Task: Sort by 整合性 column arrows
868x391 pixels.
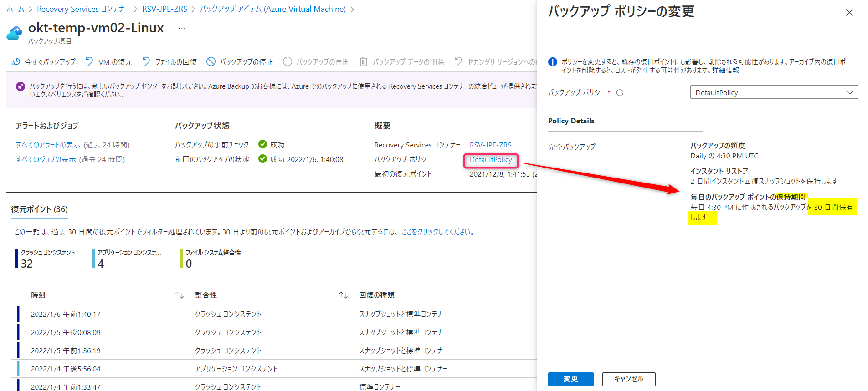Action: click(344, 295)
